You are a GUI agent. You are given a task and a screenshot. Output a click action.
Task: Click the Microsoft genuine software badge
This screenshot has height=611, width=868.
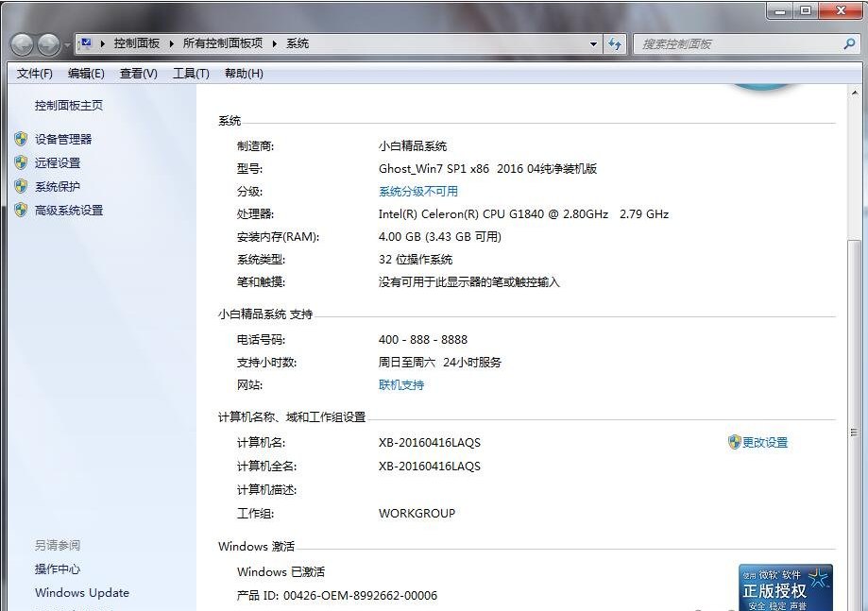click(x=785, y=587)
